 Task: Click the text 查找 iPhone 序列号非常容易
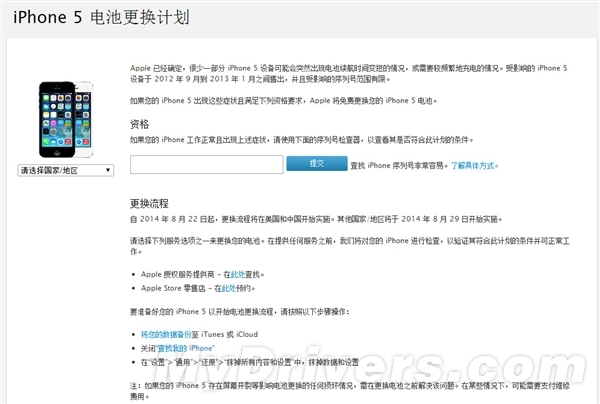(x=399, y=166)
